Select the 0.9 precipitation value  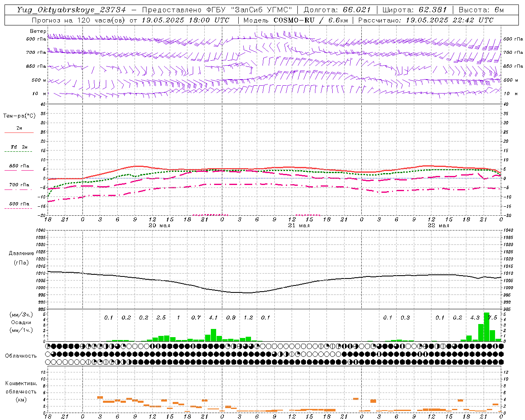231,318
